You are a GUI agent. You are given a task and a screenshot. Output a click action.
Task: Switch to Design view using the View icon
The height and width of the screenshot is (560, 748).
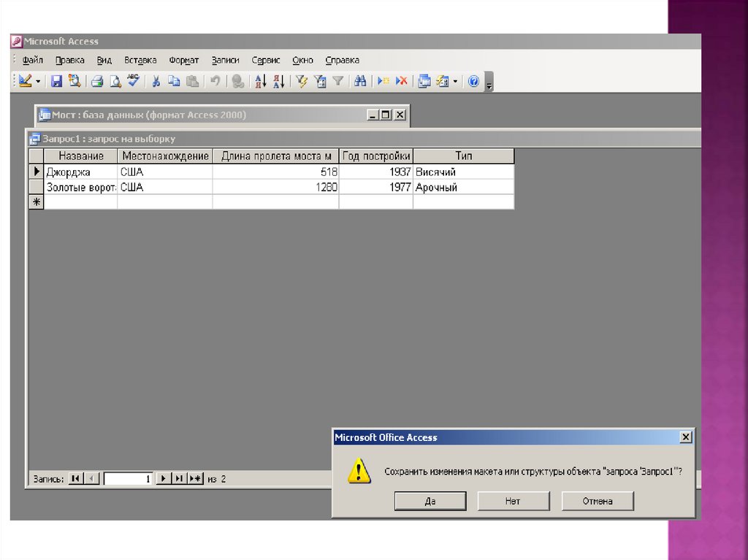pos(25,81)
